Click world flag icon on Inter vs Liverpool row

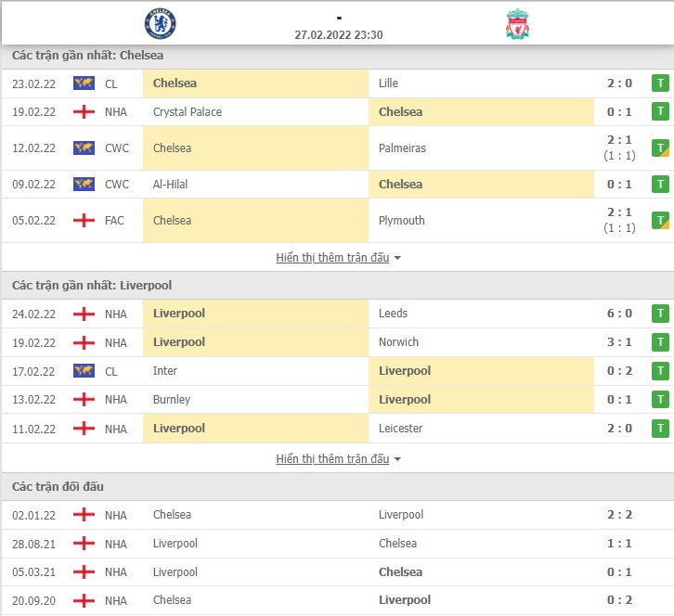[84, 371]
